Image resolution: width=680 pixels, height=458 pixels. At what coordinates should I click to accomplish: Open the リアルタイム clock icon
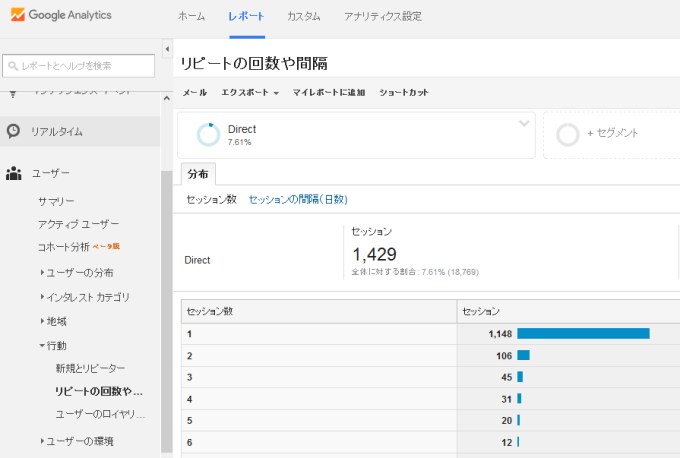[14, 131]
